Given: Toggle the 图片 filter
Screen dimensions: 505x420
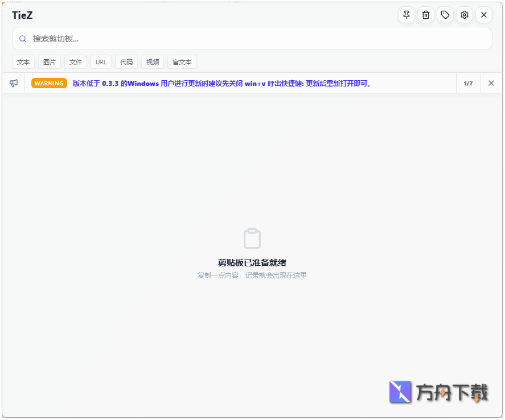Looking at the screenshot, I should tap(50, 61).
